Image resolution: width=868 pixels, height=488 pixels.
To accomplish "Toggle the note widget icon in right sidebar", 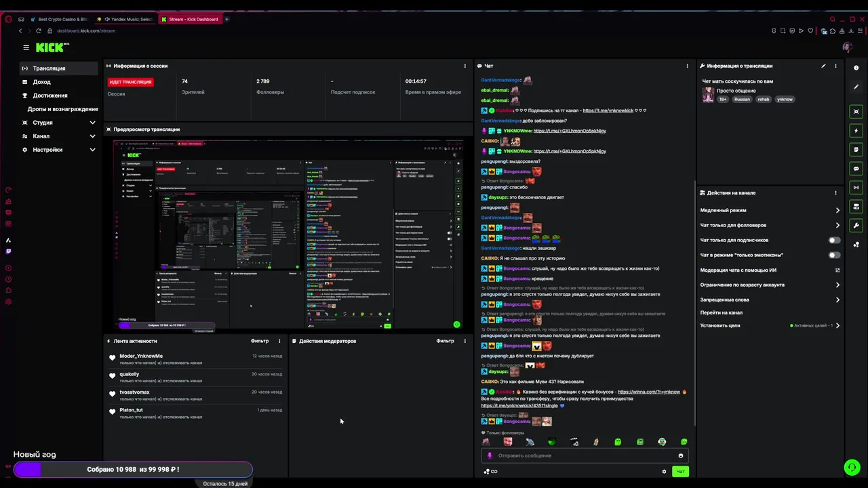I will tap(856, 149).
